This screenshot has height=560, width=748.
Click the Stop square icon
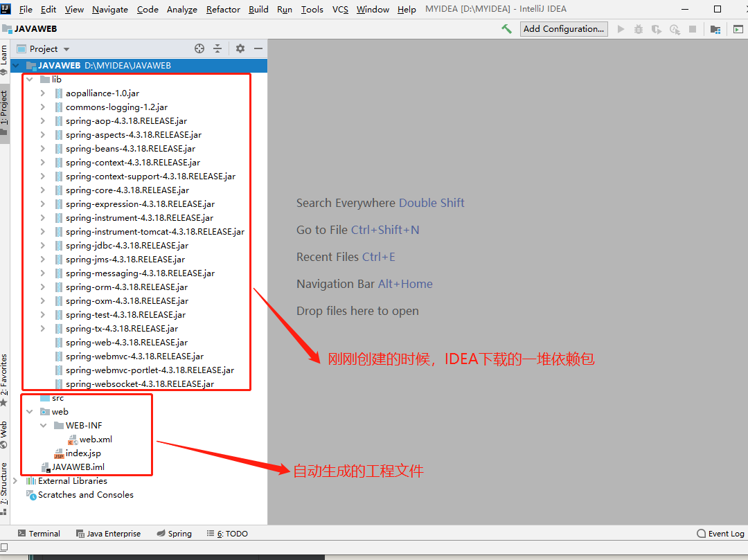(x=693, y=29)
